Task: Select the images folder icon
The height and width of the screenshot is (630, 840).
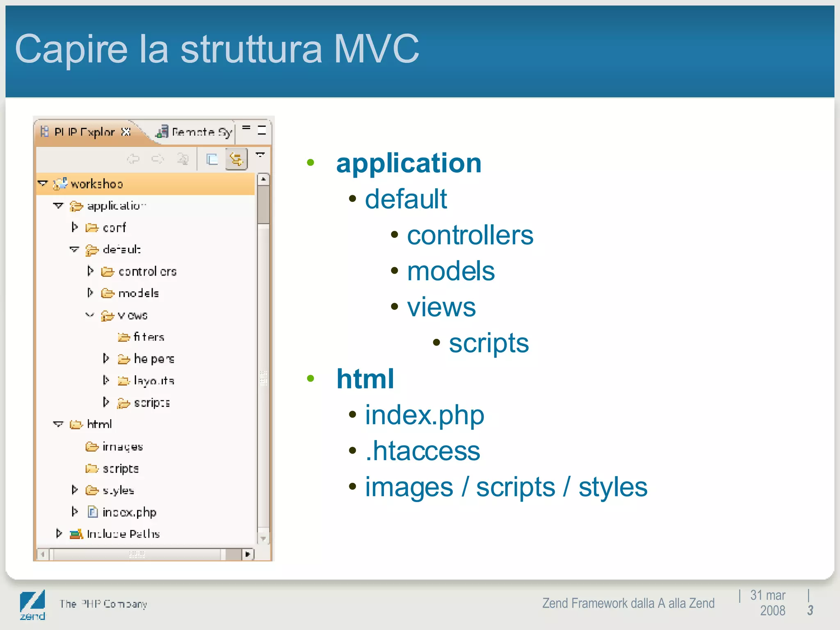Action: 92,446
